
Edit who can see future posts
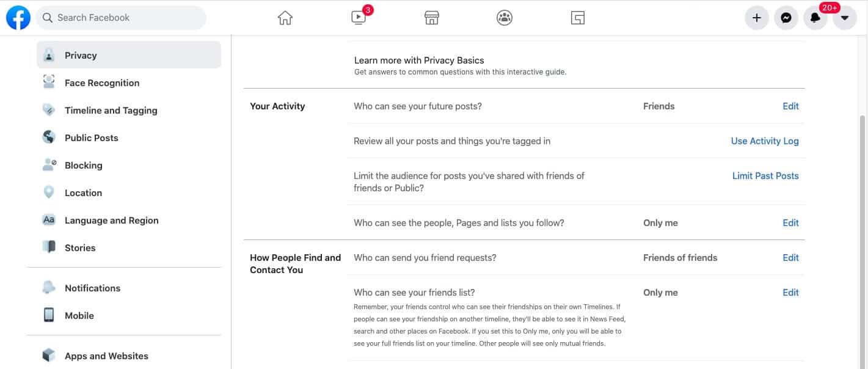(790, 106)
